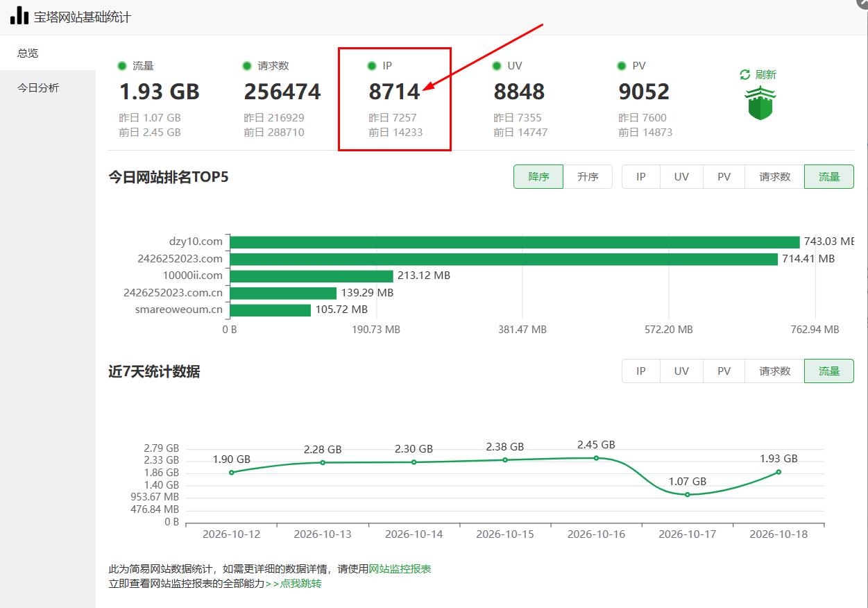Switch 7-day chart to PV
Image resolution: width=868 pixels, height=608 pixels.
[724, 371]
